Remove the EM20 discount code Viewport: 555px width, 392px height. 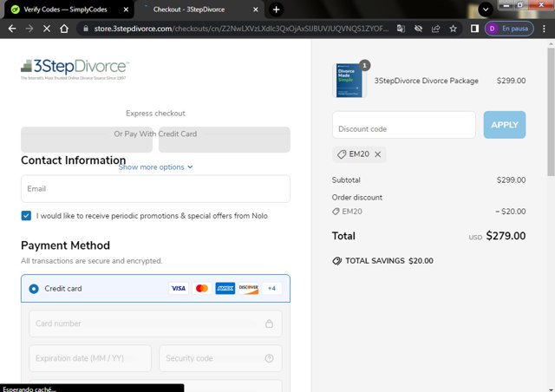point(378,154)
